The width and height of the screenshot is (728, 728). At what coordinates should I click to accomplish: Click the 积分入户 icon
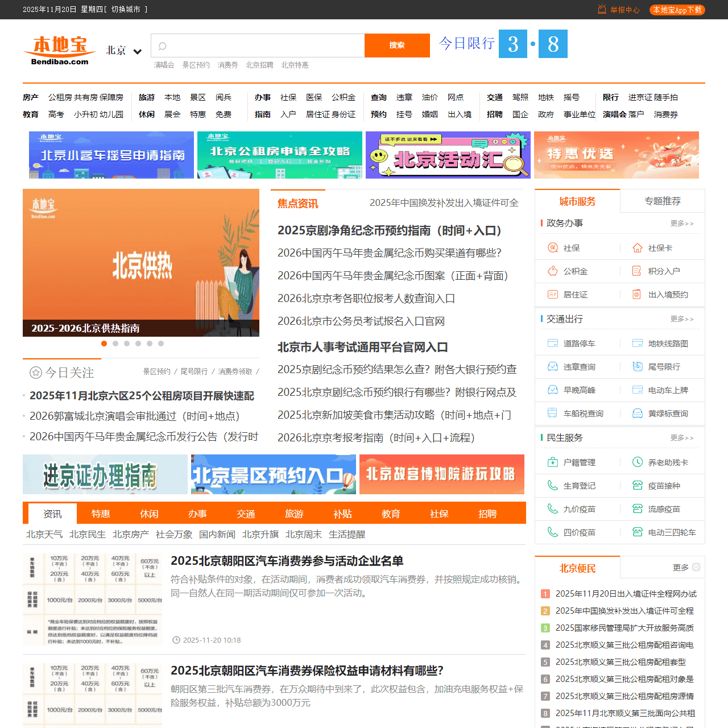coord(637,271)
